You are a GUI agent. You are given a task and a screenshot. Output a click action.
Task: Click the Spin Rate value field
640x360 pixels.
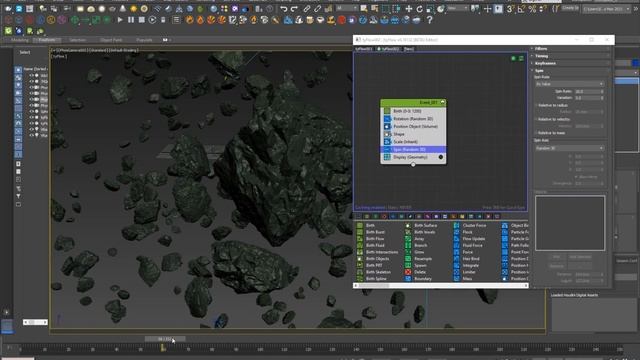[x=588, y=91]
